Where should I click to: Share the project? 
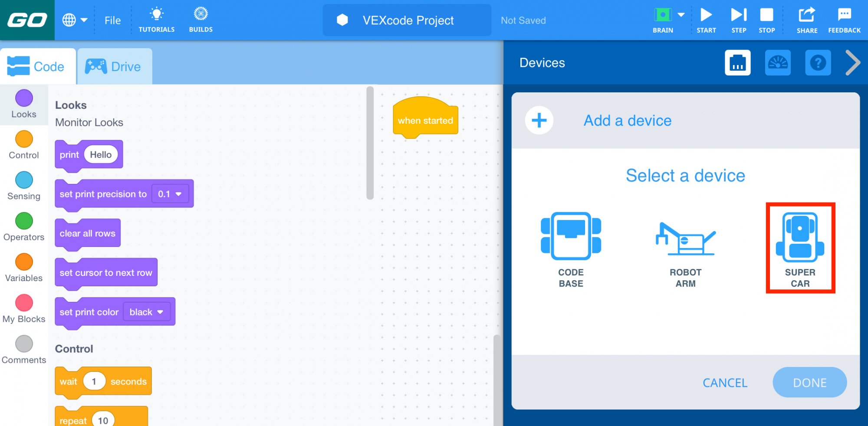[807, 20]
